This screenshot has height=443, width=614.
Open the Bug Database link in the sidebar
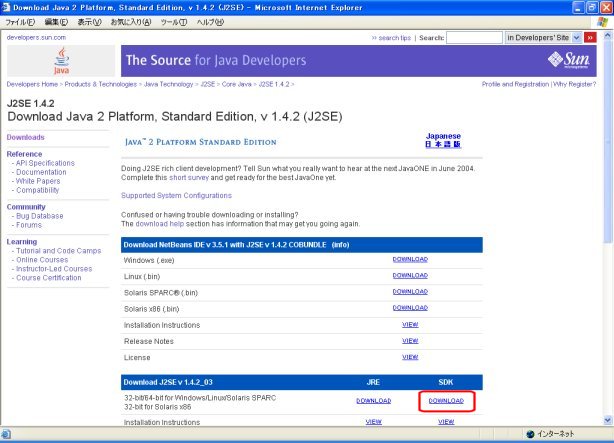tap(39, 216)
